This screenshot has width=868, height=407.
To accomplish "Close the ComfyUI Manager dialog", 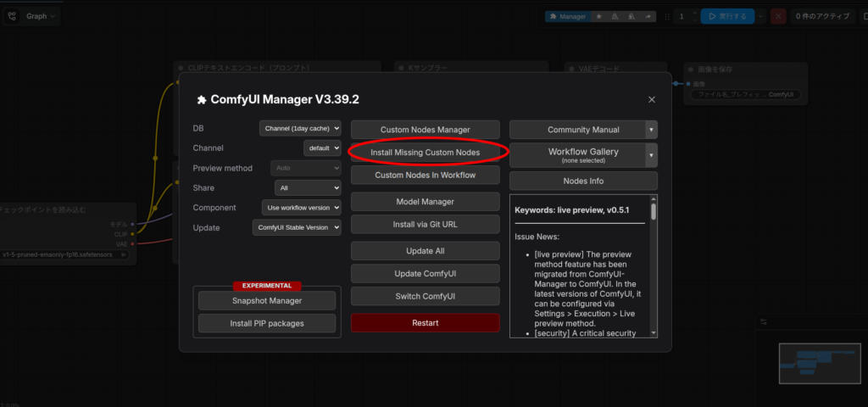I will click(x=651, y=99).
